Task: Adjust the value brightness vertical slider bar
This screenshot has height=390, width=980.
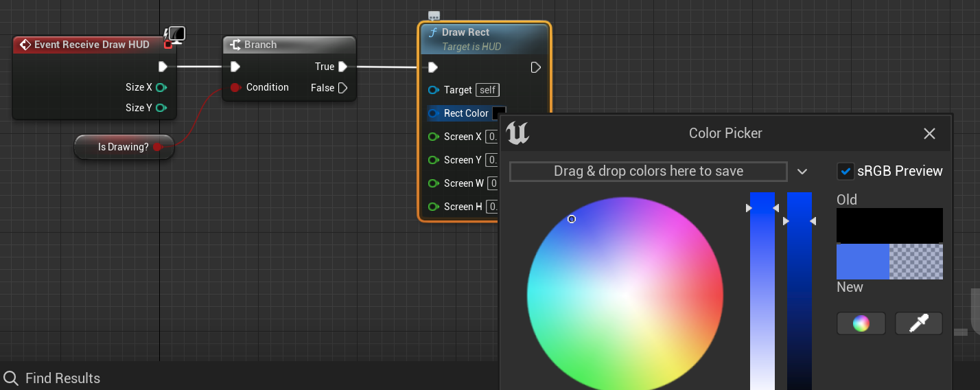Action: (x=800, y=291)
